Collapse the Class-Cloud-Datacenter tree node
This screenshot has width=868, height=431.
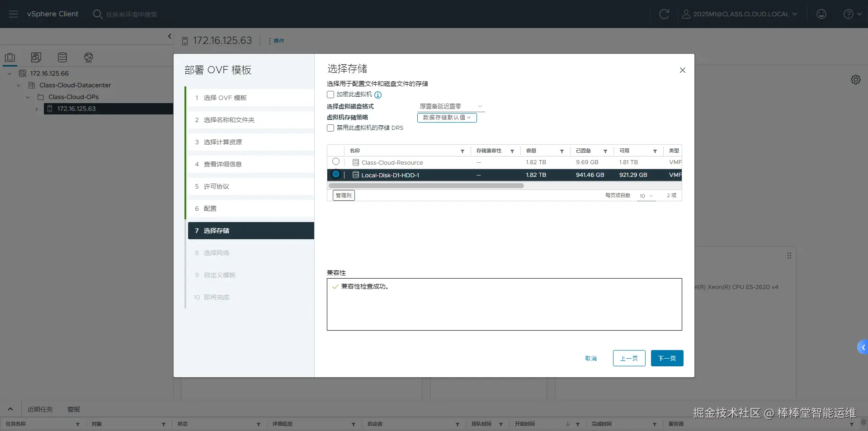(19, 85)
